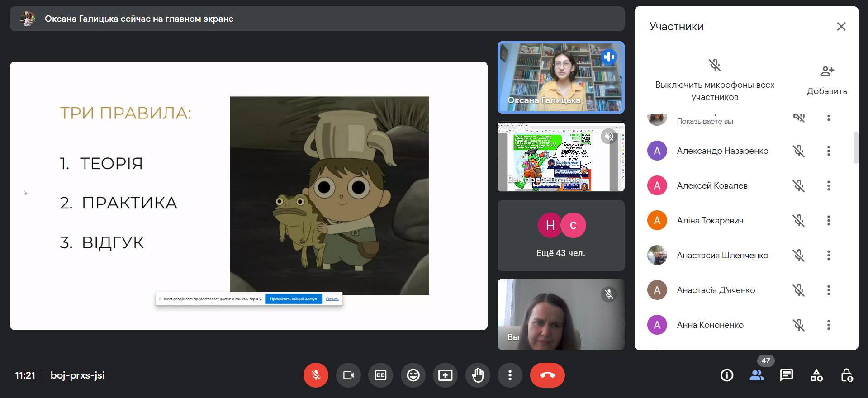Toggle the camera button
Screen dimensions: 868x398
[x=348, y=375]
